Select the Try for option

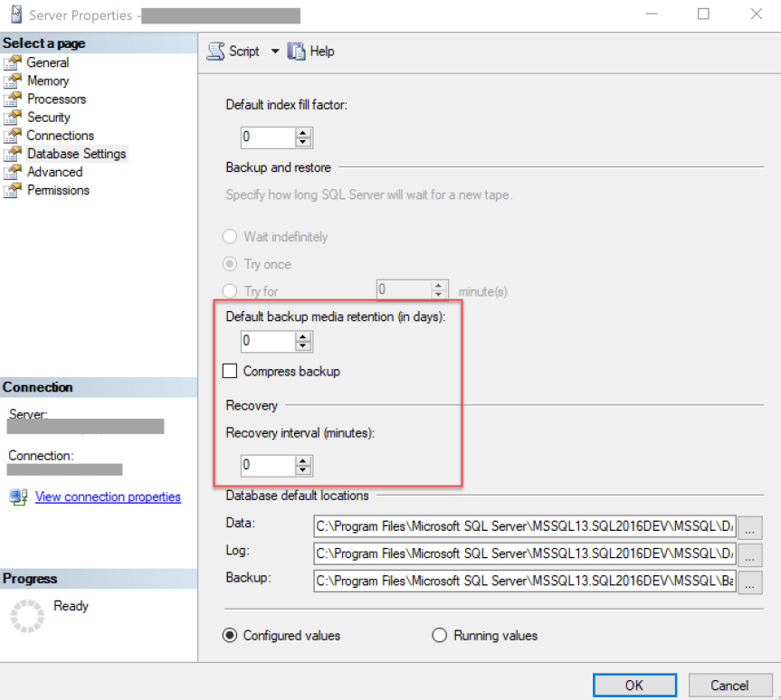[230, 291]
